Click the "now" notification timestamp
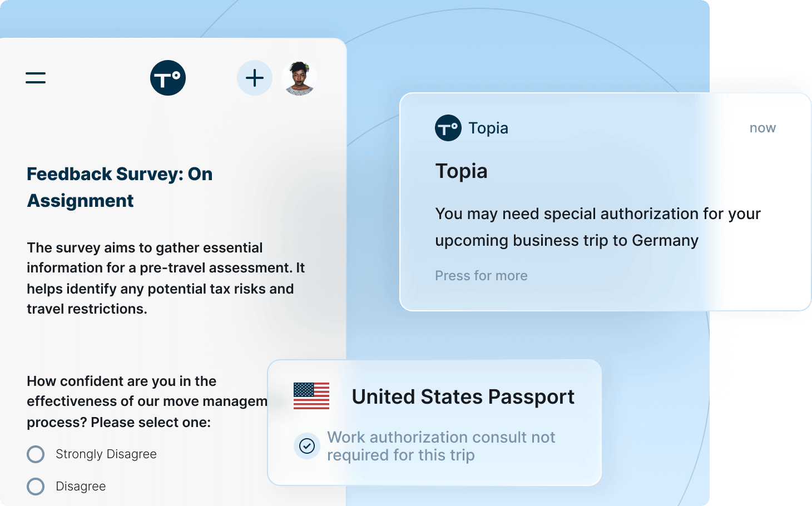This screenshot has width=812, height=506. point(763,128)
